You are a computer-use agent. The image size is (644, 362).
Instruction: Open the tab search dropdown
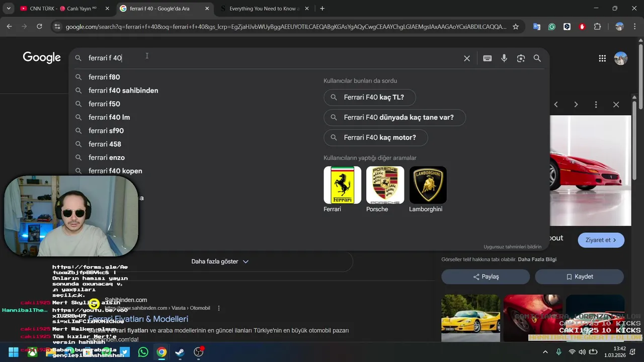(9, 9)
